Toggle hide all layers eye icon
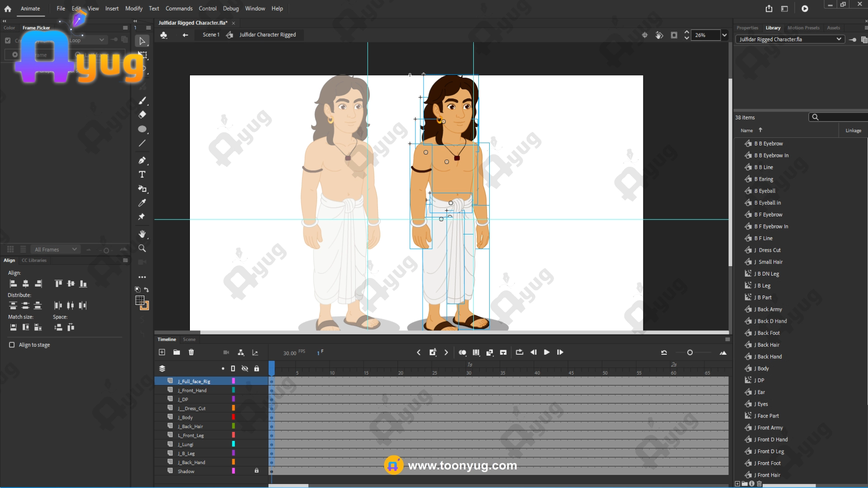The image size is (868, 488). (245, 369)
